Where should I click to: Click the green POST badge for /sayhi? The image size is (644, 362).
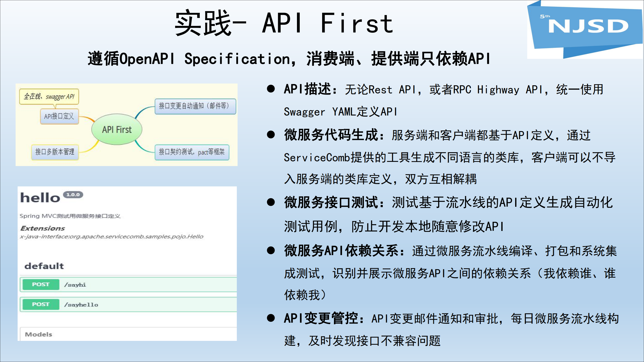click(40, 284)
